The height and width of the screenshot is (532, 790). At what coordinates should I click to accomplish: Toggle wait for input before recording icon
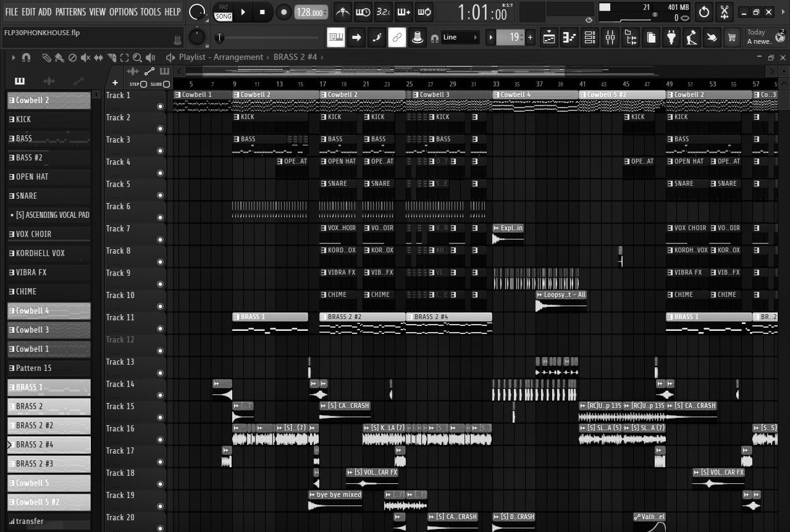point(363,12)
